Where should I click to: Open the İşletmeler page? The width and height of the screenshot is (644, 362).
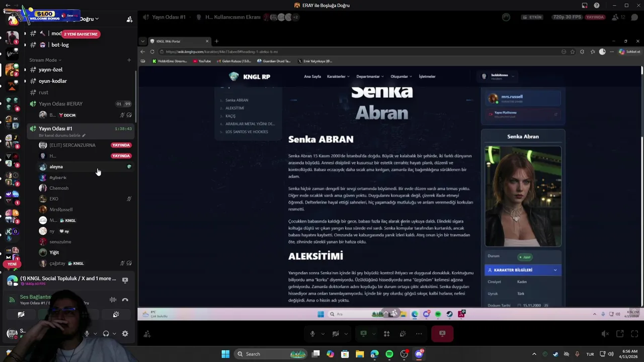[x=427, y=76]
